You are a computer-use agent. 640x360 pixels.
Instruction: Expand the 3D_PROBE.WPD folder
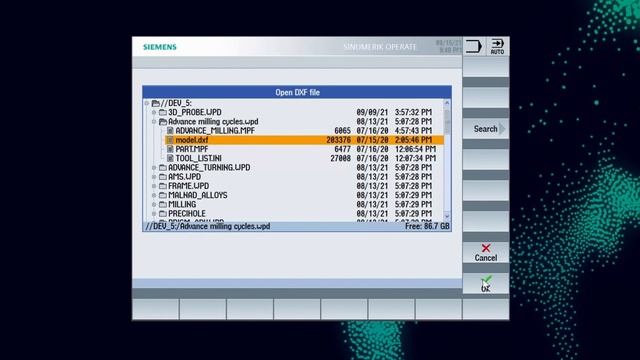[154, 112]
